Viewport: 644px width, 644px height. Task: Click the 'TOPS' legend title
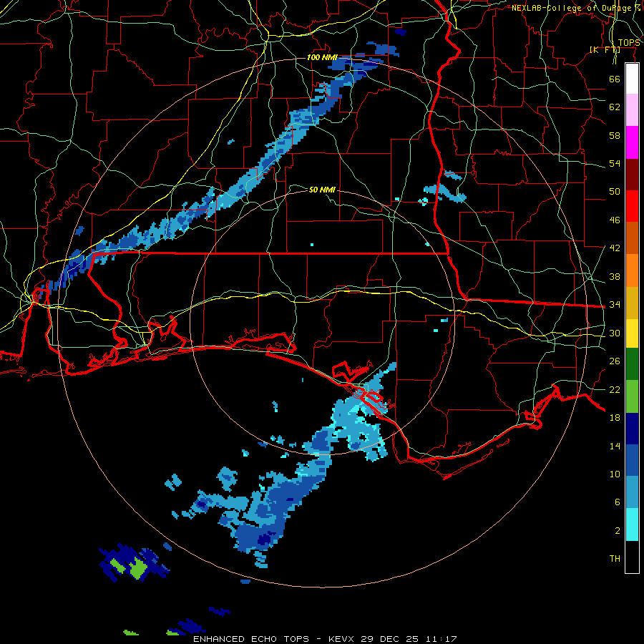coord(629,43)
